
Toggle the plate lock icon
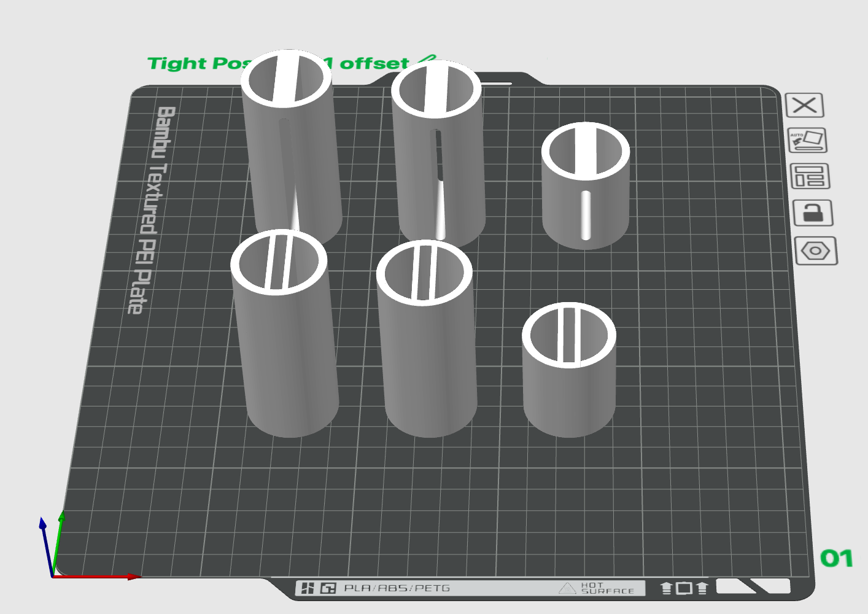coord(813,214)
